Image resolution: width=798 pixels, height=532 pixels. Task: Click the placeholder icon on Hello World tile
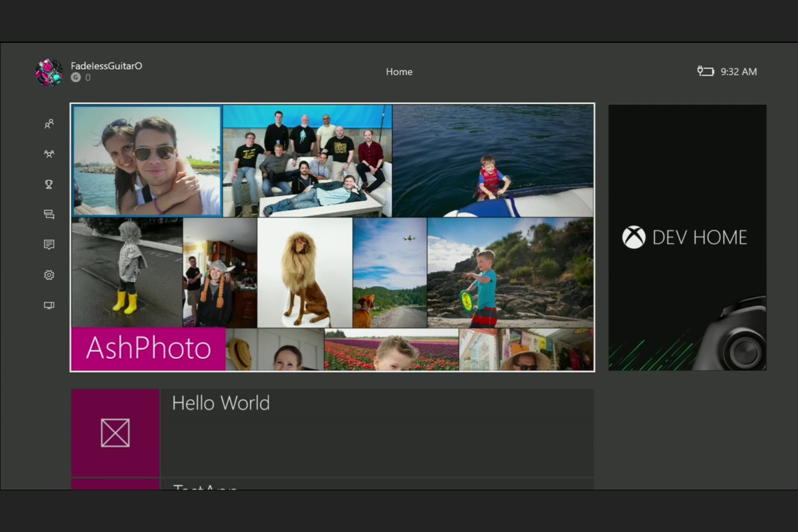click(x=115, y=432)
